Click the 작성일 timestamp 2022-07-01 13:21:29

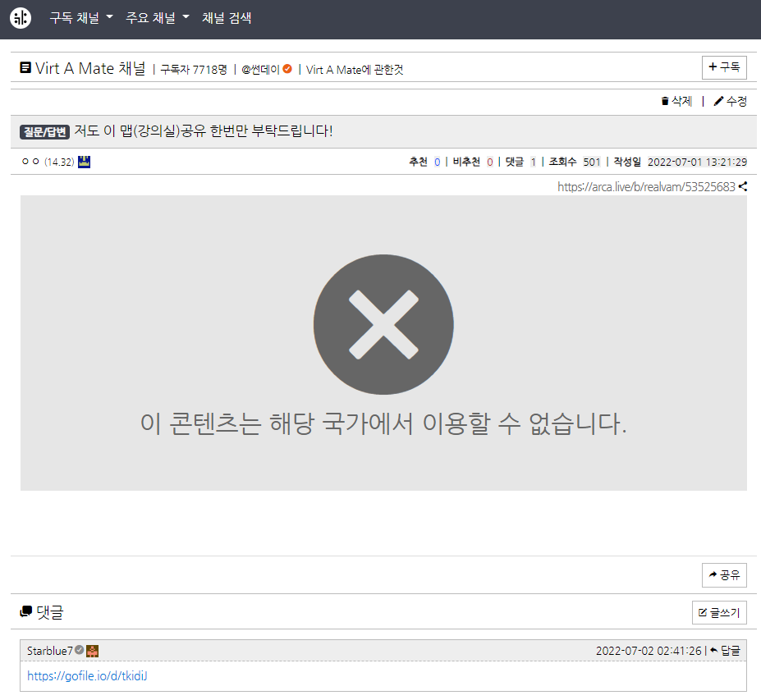click(x=697, y=162)
